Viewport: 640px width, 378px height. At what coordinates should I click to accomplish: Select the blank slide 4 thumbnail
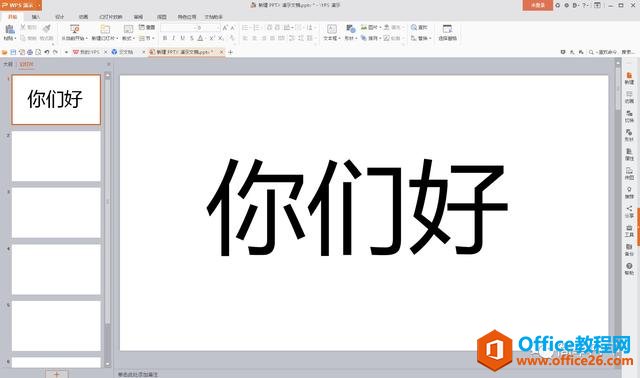(56, 269)
